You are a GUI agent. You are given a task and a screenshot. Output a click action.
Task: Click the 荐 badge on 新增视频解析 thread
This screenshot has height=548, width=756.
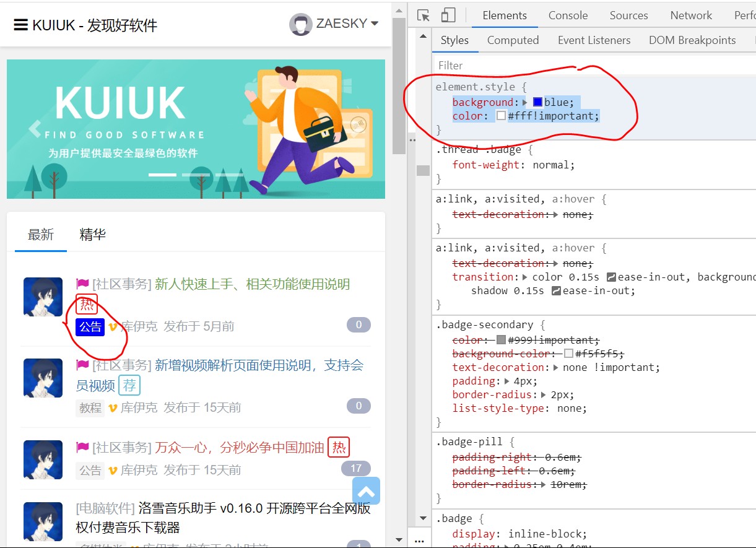pyautogui.click(x=129, y=385)
